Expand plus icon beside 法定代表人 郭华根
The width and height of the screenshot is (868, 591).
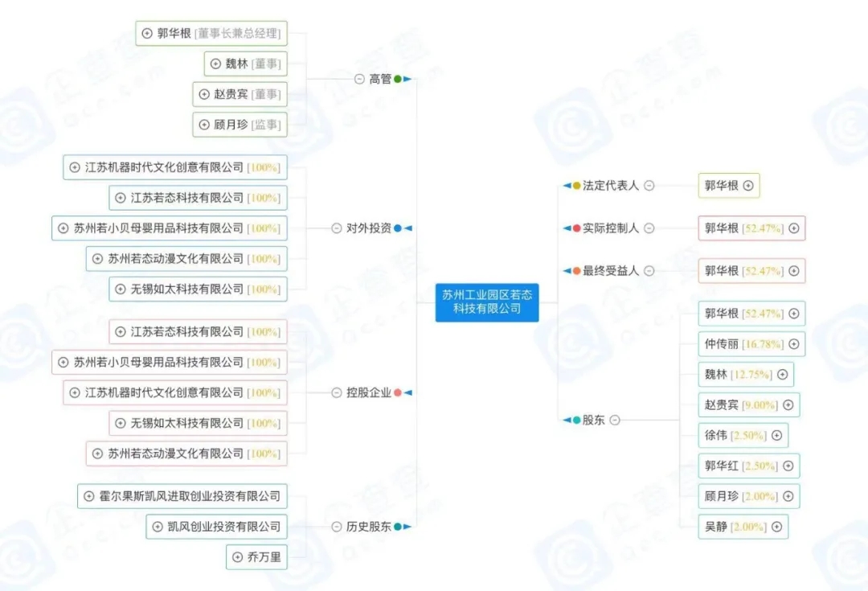pos(748,186)
